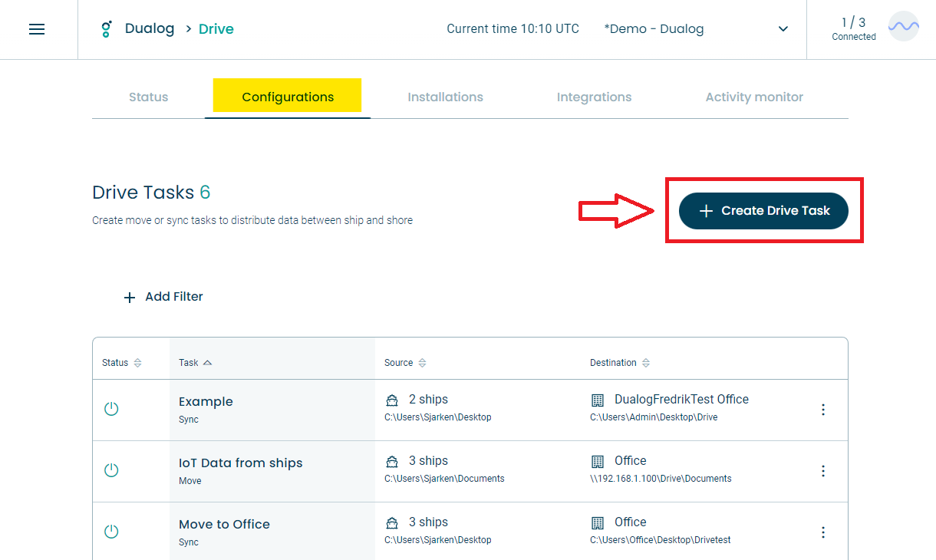The width and height of the screenshot is (936, 560).
Task: Click plus icon beside Add Filter
Action: 130,298
